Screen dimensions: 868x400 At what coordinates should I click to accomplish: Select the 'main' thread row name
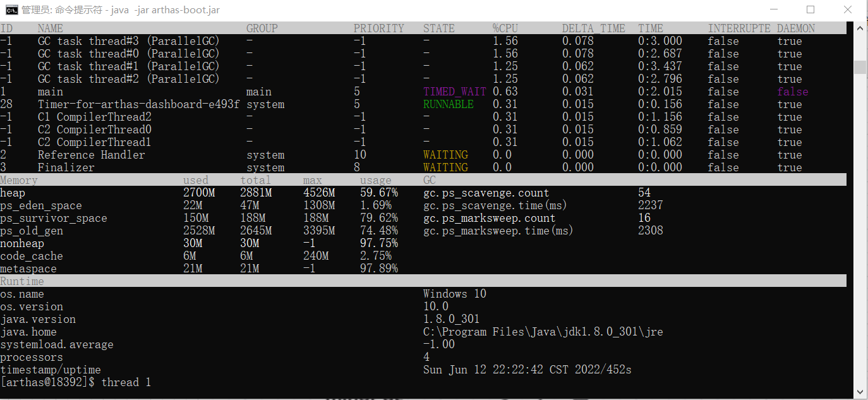pyautogui.click(x=51, y=92)
